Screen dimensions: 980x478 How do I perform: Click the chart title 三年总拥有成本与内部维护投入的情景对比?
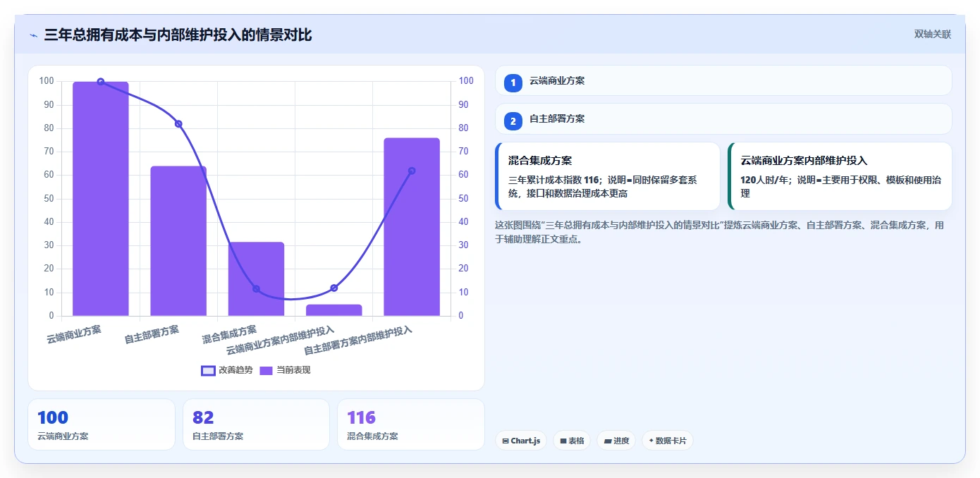(x=178, y=35)
